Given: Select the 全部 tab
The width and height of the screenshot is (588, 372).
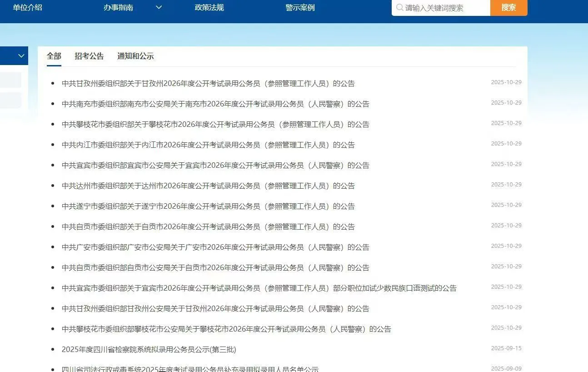Looking at the screenshot, I should point(53,56).
